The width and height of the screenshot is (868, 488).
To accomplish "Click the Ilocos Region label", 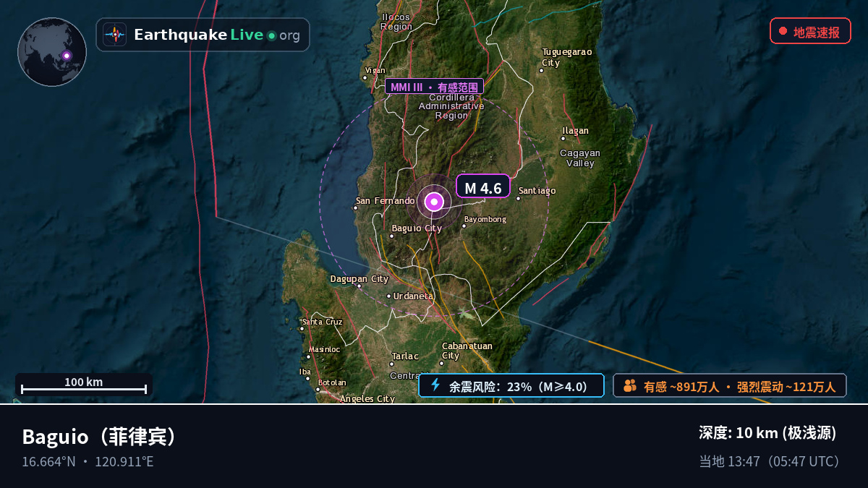I will (396, 22).
